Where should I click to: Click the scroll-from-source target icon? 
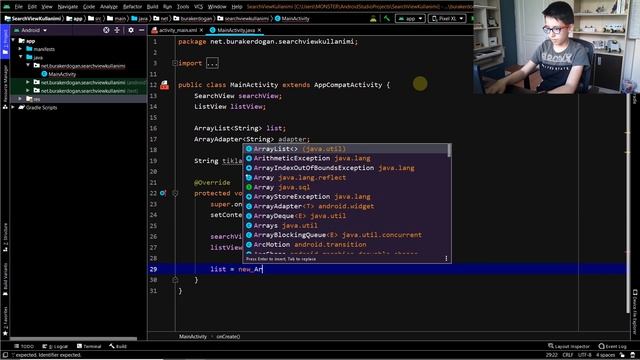click(x=106, y=30)
